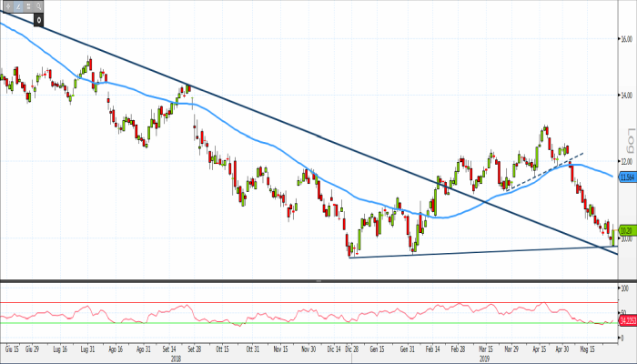
Task: Select the 0 label on the RSI axis
Action: click(622, 338)
